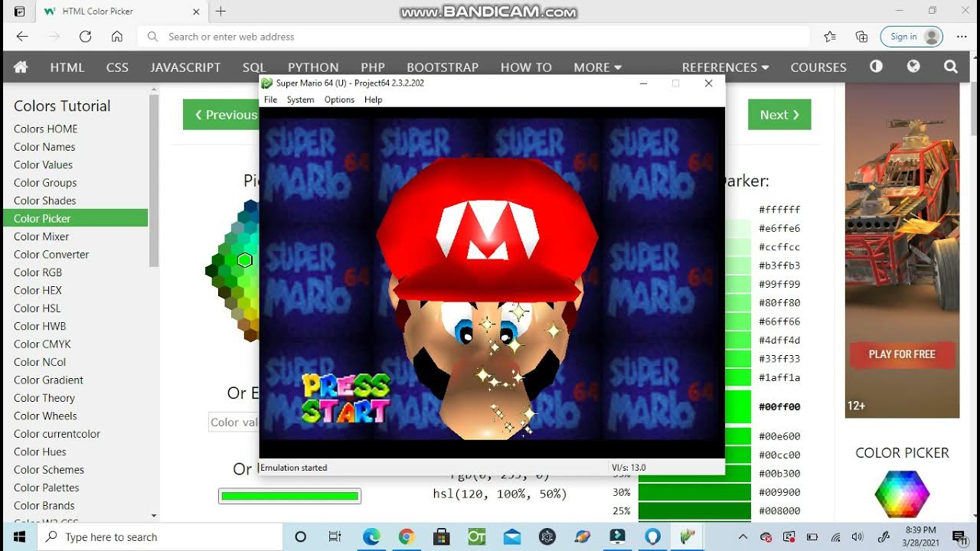Launch Google Chrome from taskbar
980x551 pixels.
[x=406, y=537]
